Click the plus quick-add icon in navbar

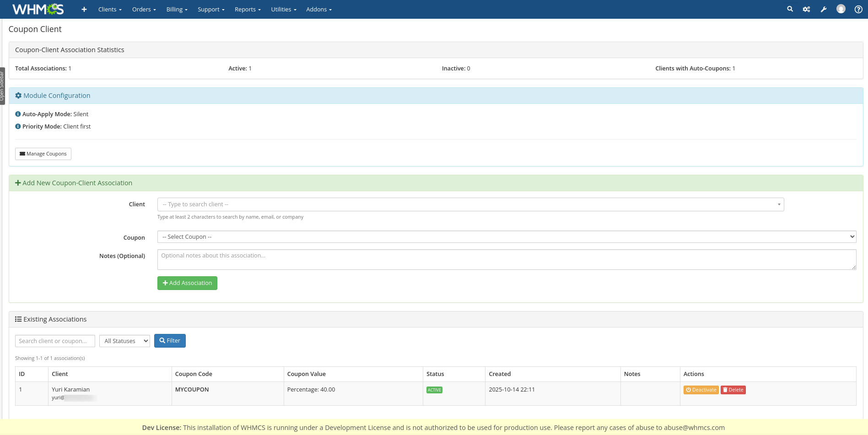(84, 9)
